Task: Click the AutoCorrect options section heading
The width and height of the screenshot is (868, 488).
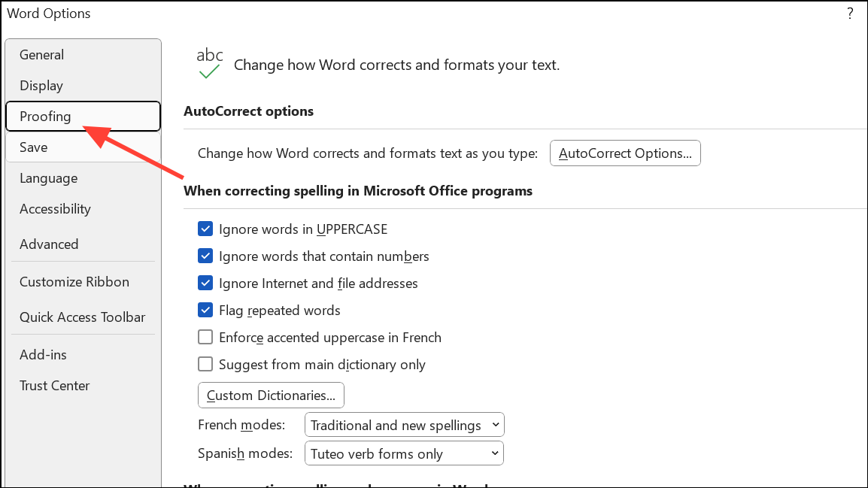Action: pos(248,111)
